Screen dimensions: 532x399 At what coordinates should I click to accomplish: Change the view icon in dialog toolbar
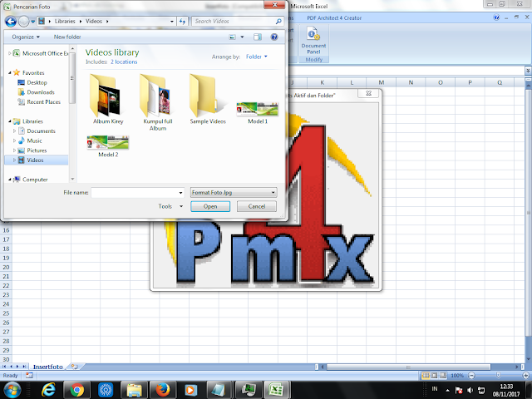coord(233,37)
